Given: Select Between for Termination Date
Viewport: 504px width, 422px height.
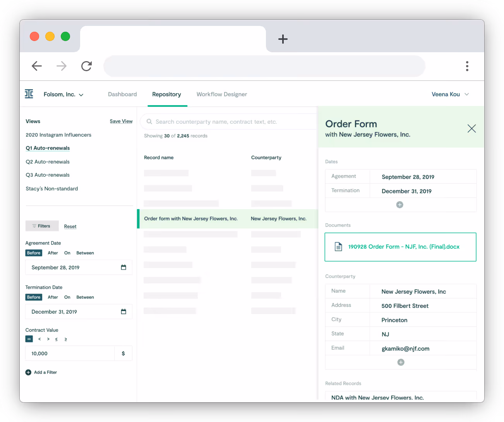Looking at the screenshot, I should 85,297.
